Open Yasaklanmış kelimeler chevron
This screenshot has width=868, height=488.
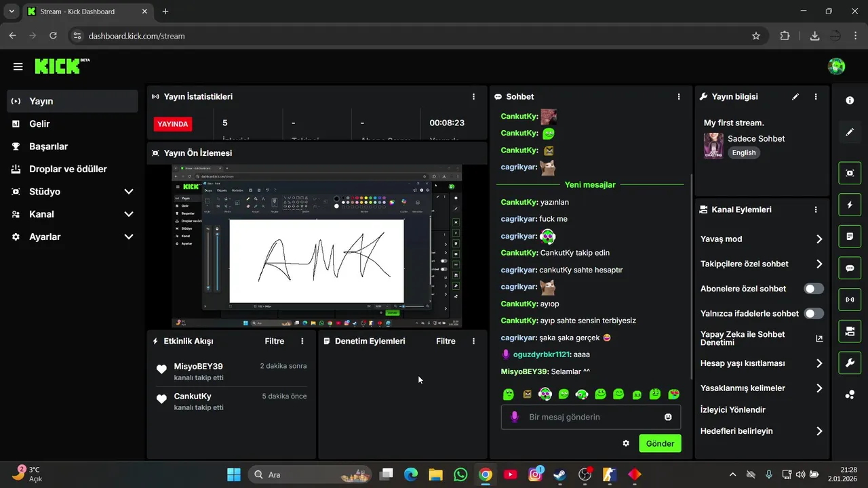point(819,388)
